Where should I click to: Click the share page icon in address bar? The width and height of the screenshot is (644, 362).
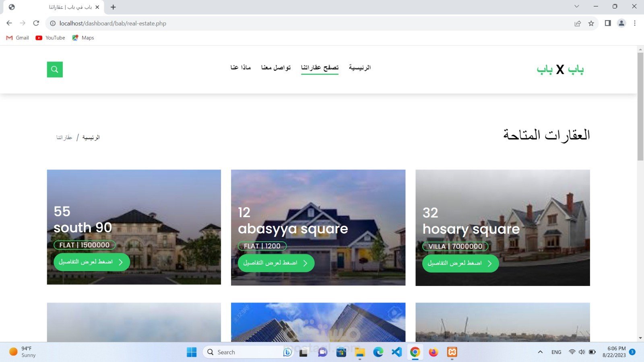578,23
